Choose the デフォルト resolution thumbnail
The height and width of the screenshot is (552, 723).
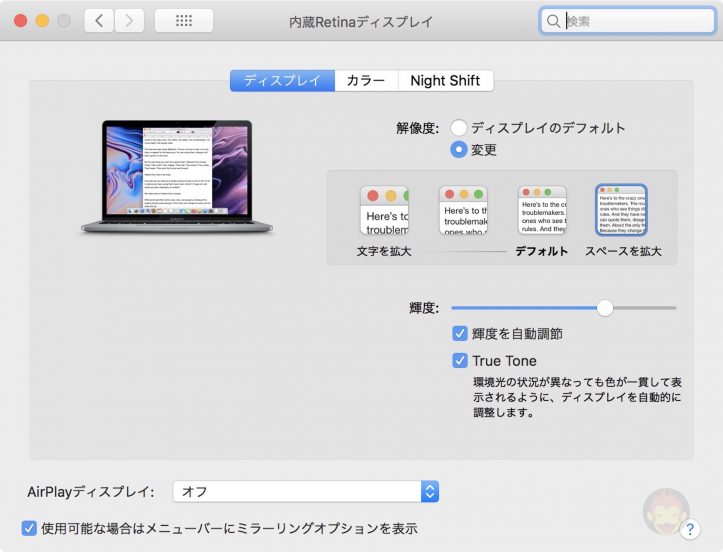[x=542, y=210]
